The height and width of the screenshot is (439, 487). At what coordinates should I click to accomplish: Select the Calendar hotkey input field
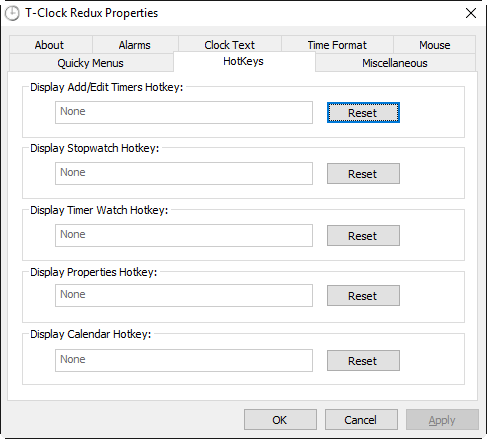184,360
